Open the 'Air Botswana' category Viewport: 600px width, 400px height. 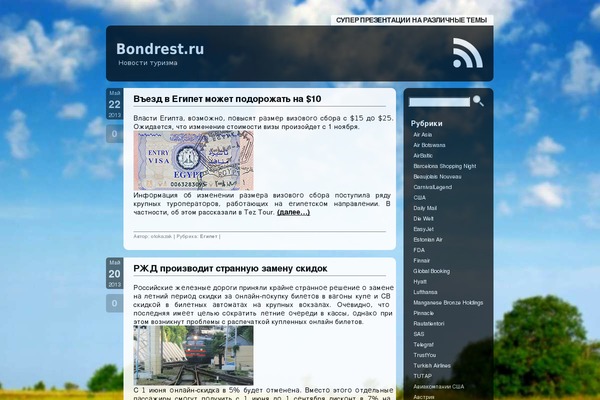[429, 145]
